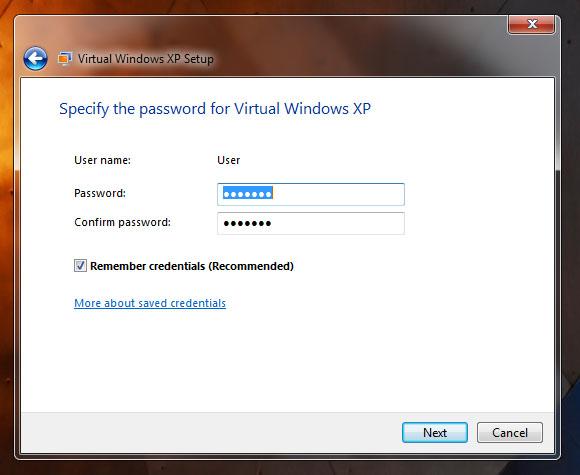580x475 pixels.
Task: Click the Virtual Windows XP Setup title text
Action: (x=145, y=59)
